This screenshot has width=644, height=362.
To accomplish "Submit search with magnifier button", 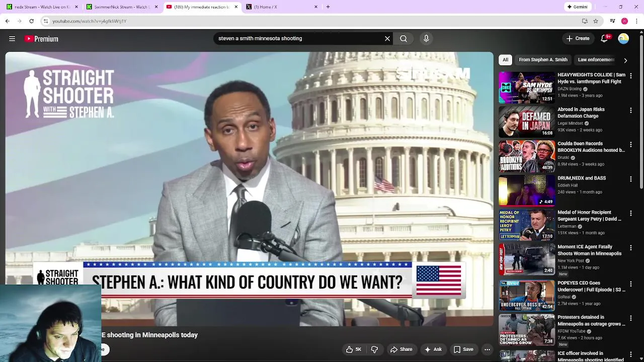I will (404, 38).
